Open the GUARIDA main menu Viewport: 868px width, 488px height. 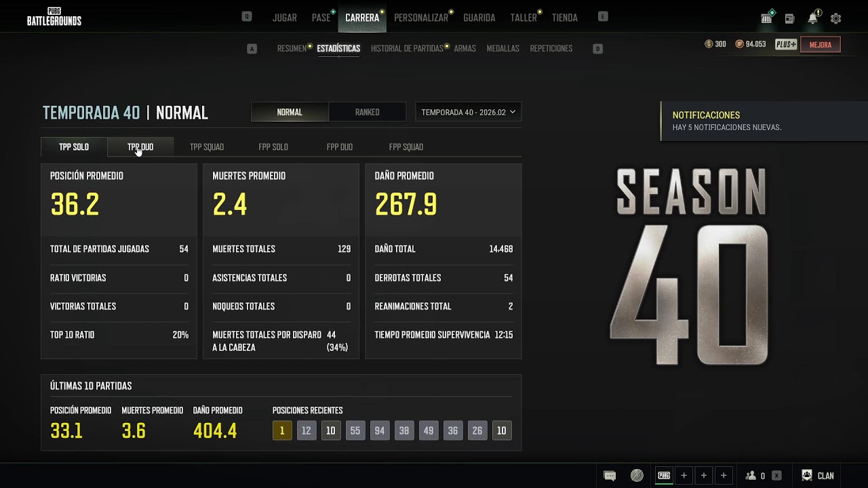479,18
